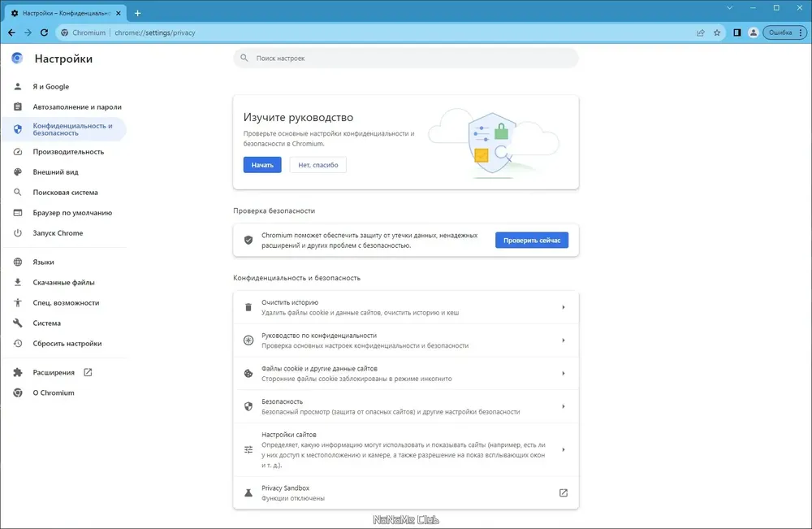Click the Поиск настроек search field
Screen dimensions: 812x529
(406, 59)
